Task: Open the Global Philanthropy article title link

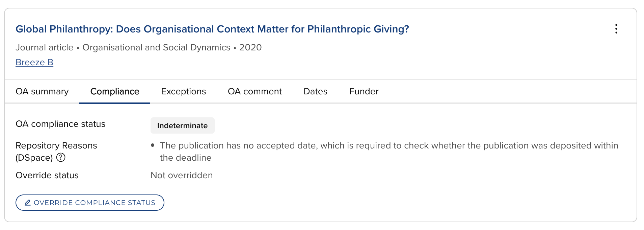Action: click(212, 29)
